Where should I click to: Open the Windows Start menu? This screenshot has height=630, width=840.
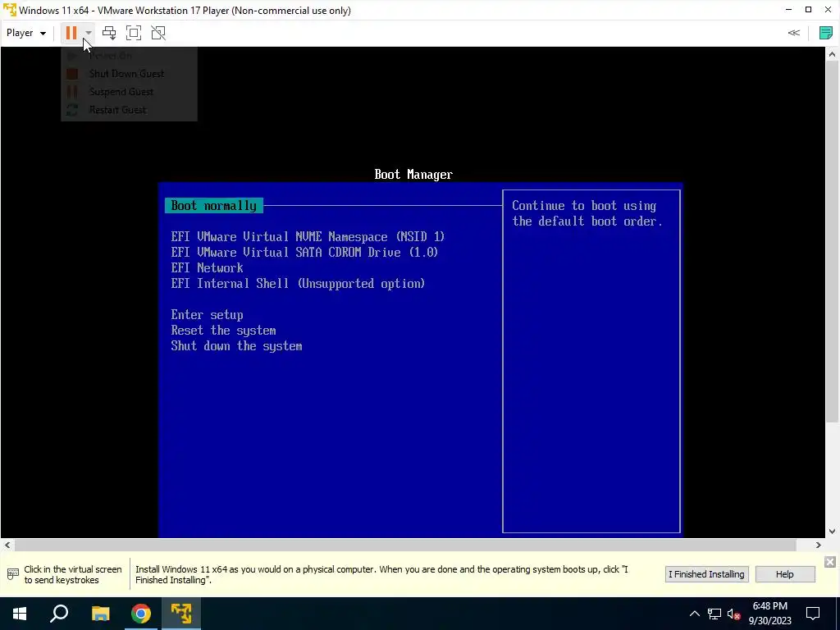point(20,614)
